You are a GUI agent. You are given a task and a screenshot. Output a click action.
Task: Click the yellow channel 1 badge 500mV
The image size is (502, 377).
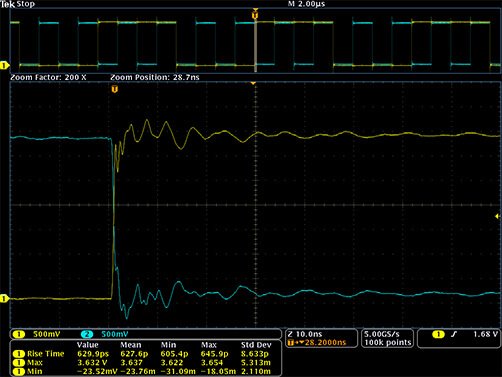[37, 334]
